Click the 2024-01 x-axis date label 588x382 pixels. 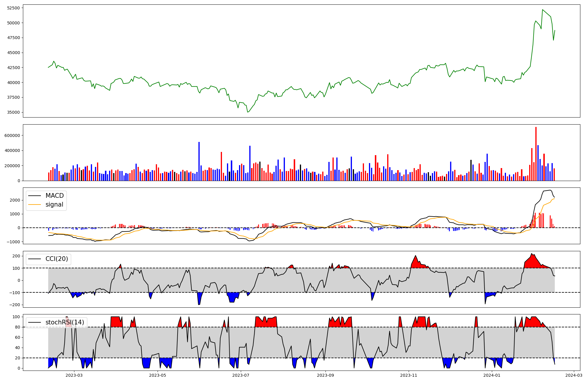tap(492, 375)
